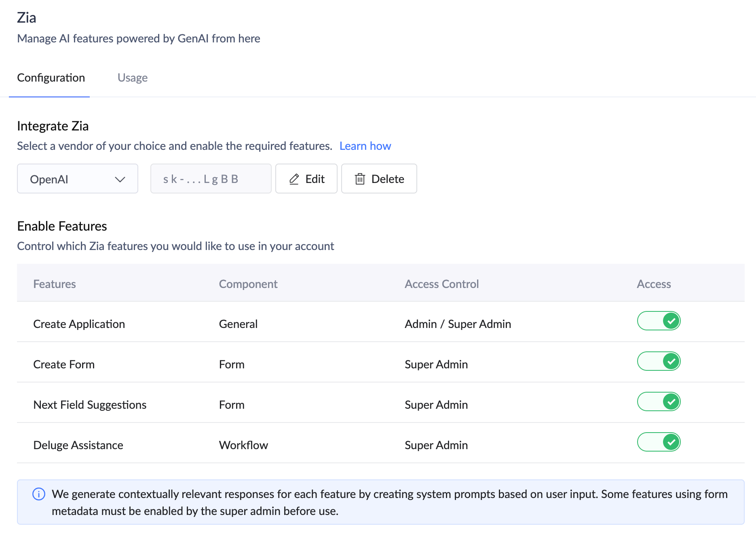Click the masked API key field

click(x=211, y=179)
